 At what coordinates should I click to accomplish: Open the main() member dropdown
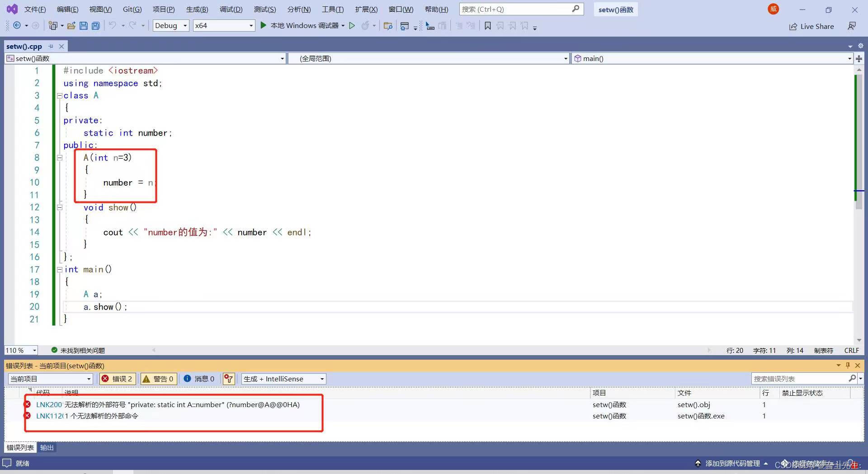(x=712, y=58)
